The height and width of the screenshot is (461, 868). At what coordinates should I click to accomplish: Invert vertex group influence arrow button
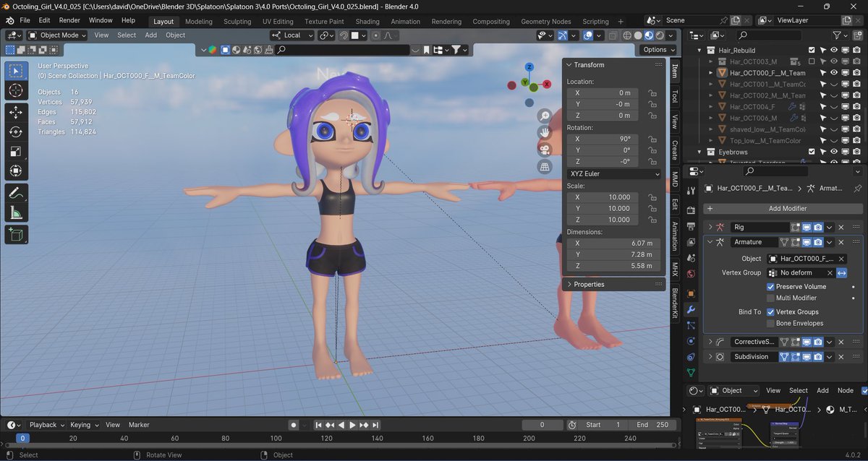point(842,273)
